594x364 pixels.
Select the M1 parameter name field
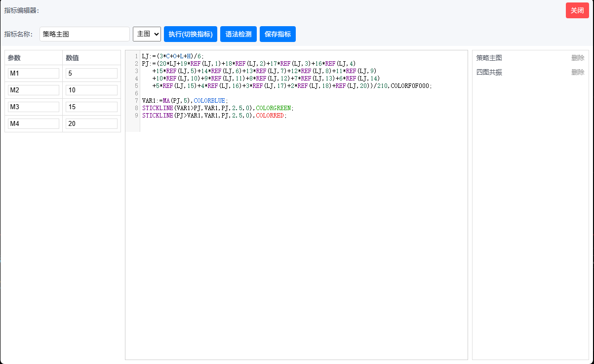34,73
